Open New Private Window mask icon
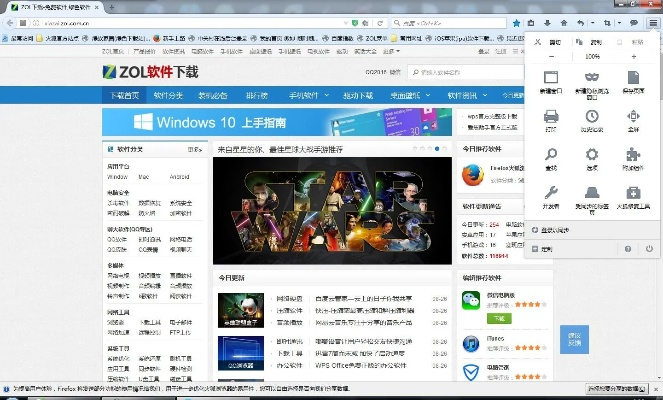 592,77
